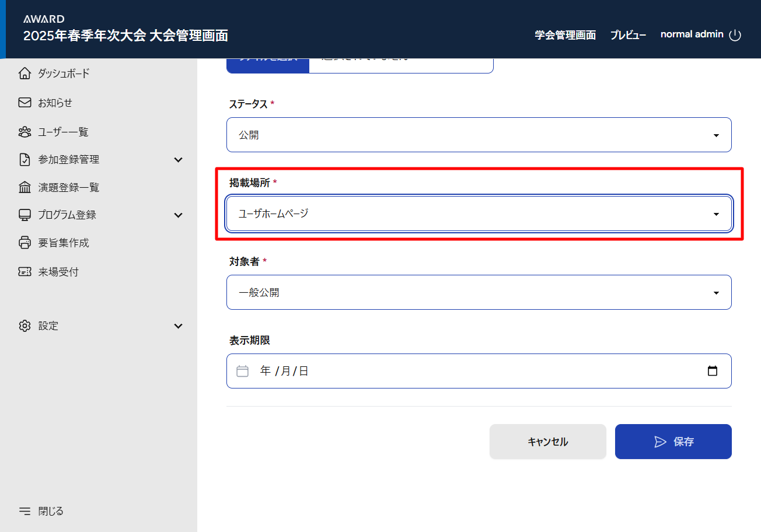
Task: Open プレビュー from the header
Action: pyautogui.click(x=628, y=35)
